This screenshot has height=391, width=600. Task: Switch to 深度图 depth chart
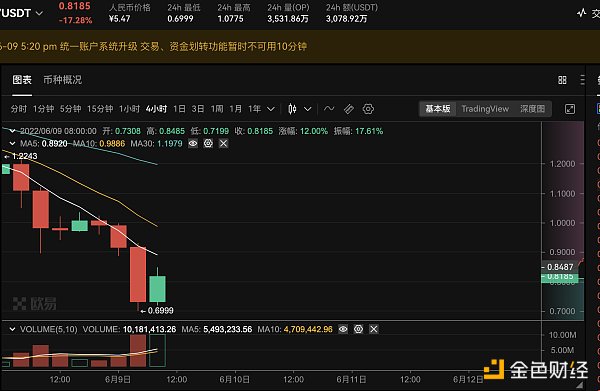532,109
